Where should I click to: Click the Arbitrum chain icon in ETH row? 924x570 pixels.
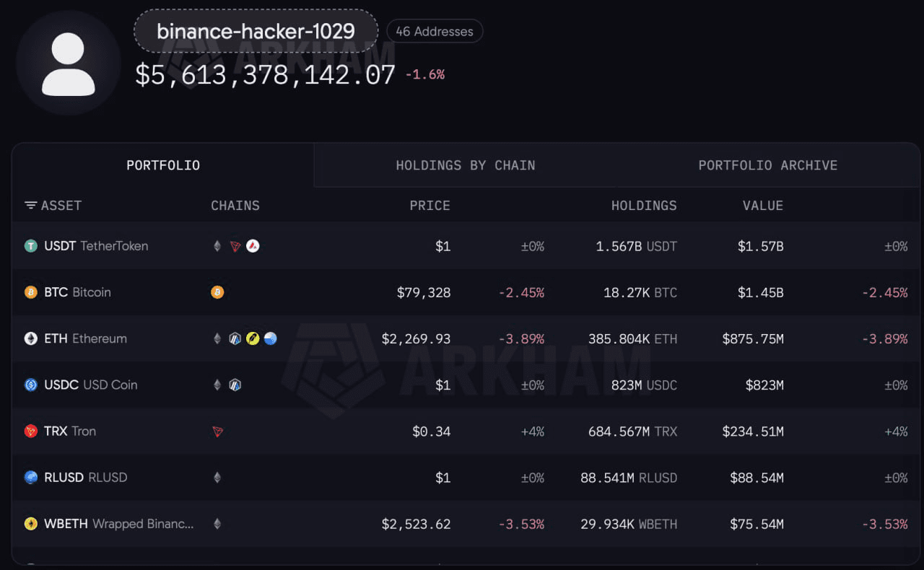click(x=235, y=338)
